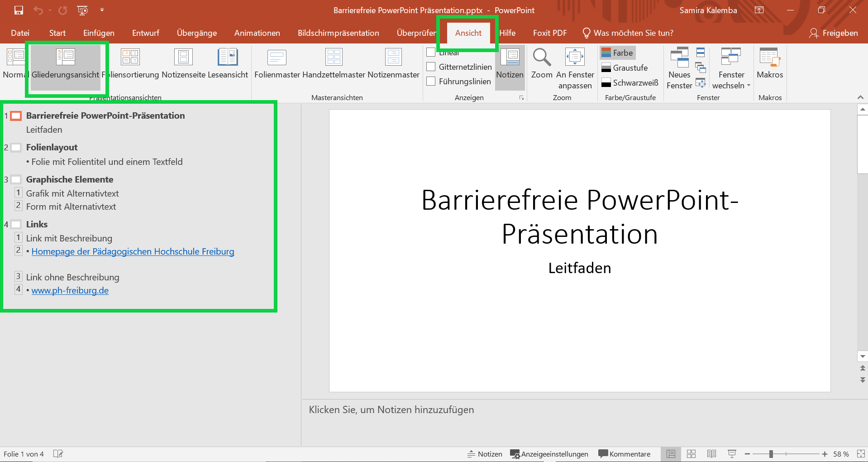Open the Anzeigen dialog launcher arrow
The width and height of the screenshot is (868, 462).
point(521,97)
